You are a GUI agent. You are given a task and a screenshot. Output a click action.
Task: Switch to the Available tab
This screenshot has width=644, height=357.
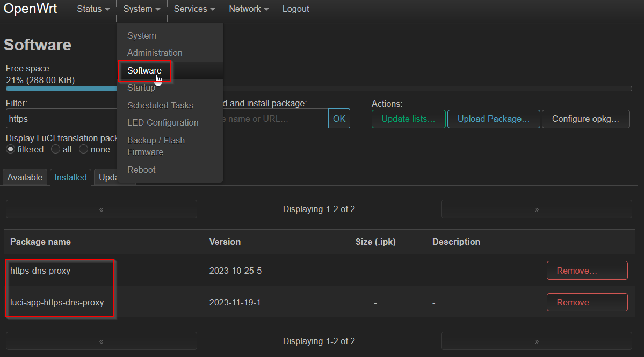pyautogui.click(x=25, y=177)
